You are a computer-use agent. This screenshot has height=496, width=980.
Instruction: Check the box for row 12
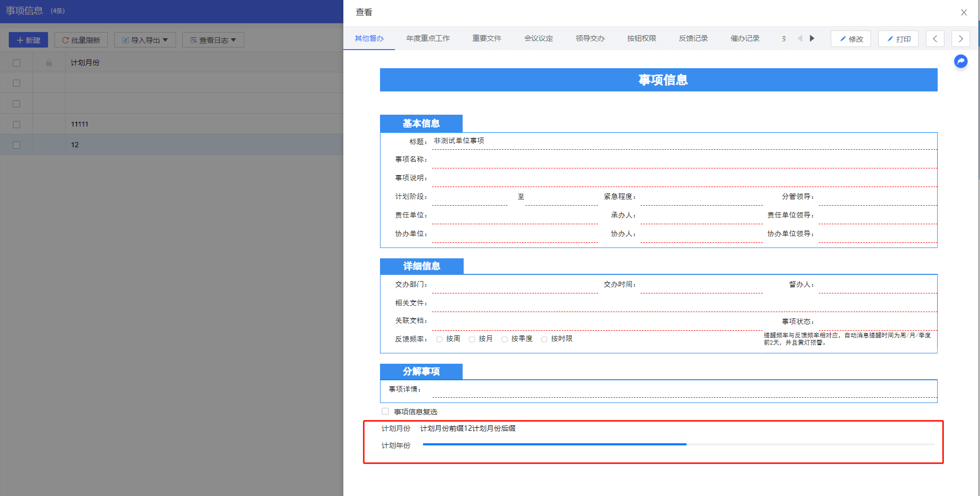click(x=17, y=145)
